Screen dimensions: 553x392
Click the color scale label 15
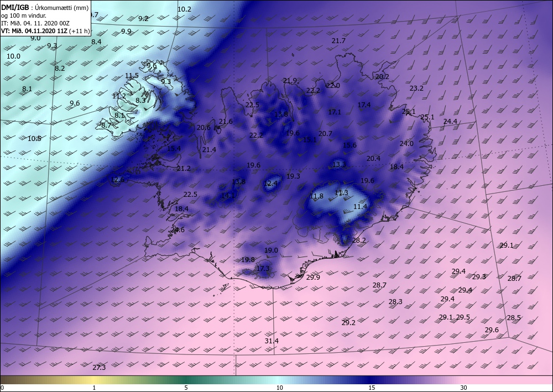tap(372, 388)
